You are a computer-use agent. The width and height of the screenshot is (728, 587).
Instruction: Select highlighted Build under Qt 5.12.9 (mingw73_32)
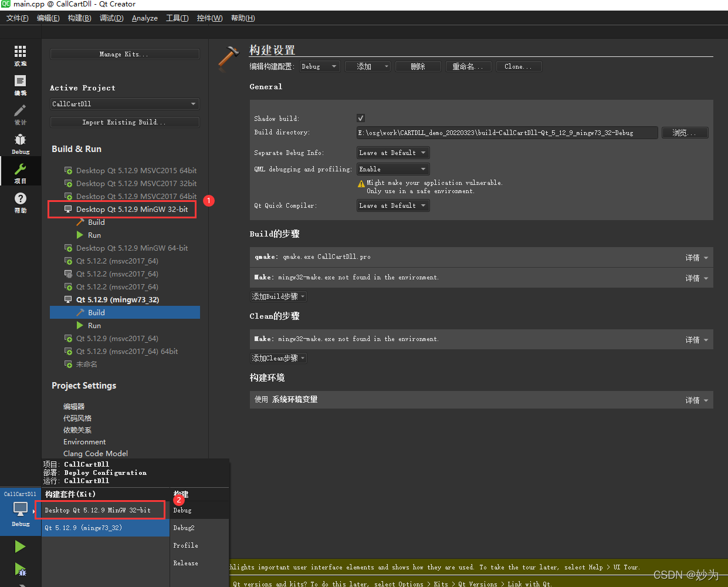[x=125, y=312]
